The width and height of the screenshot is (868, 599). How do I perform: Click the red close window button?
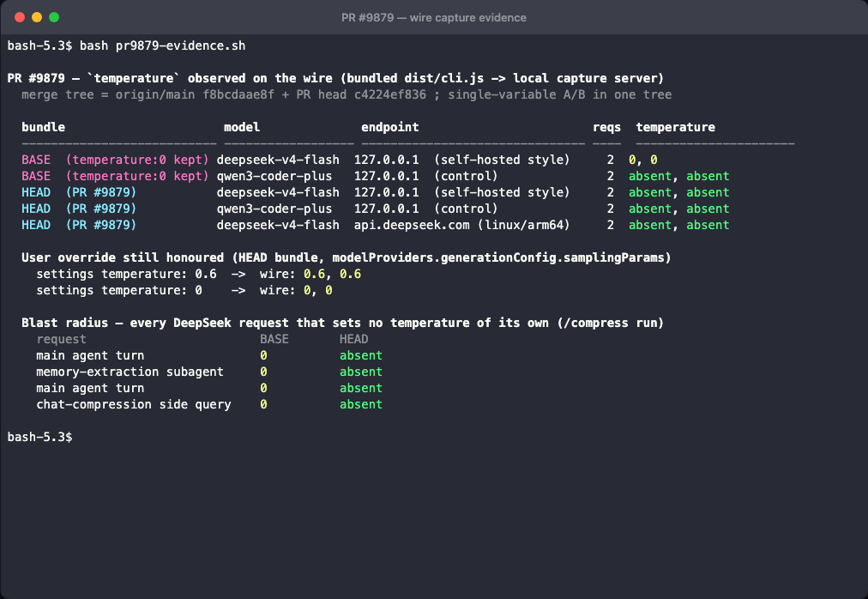click(20, 17)
